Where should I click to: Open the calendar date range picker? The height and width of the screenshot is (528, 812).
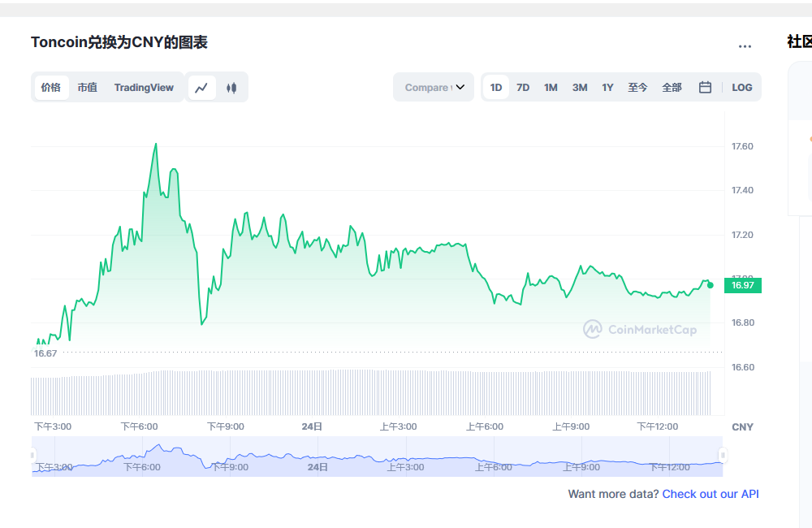point(705,88)
